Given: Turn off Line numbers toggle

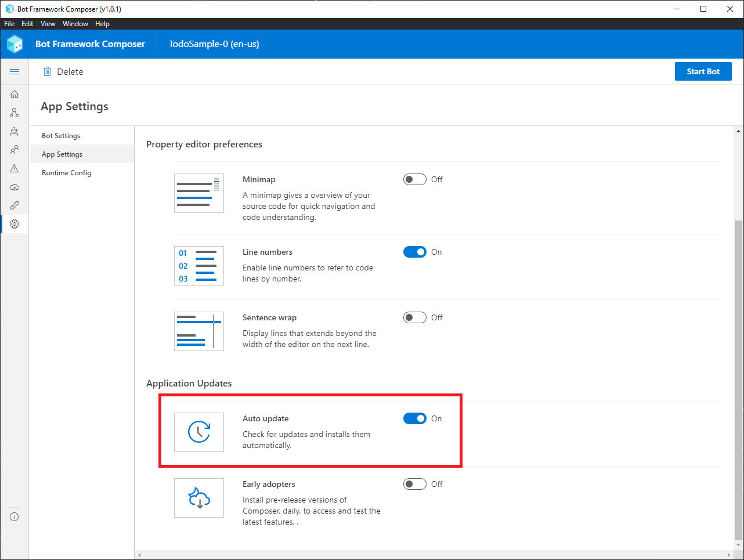Looking at the screenshot, I should [415, 252].
